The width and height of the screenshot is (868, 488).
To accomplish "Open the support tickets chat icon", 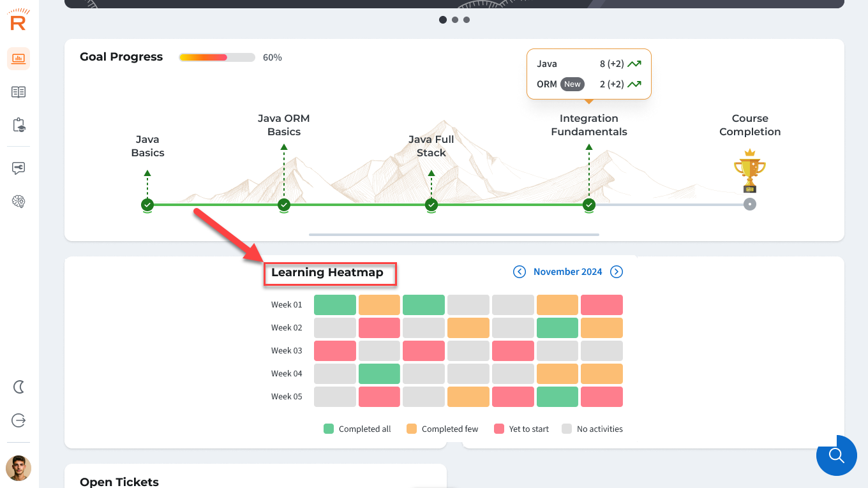I will [x=19, y=168].
